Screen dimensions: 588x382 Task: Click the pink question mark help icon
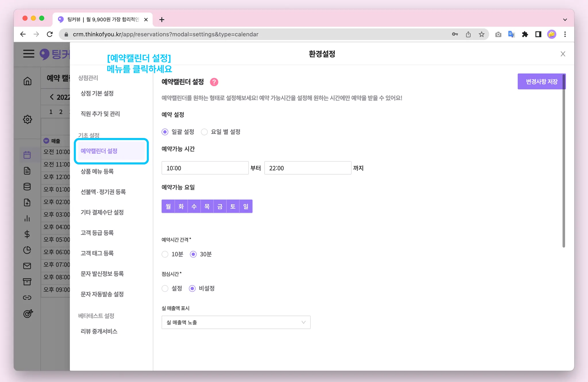(214, 82)
